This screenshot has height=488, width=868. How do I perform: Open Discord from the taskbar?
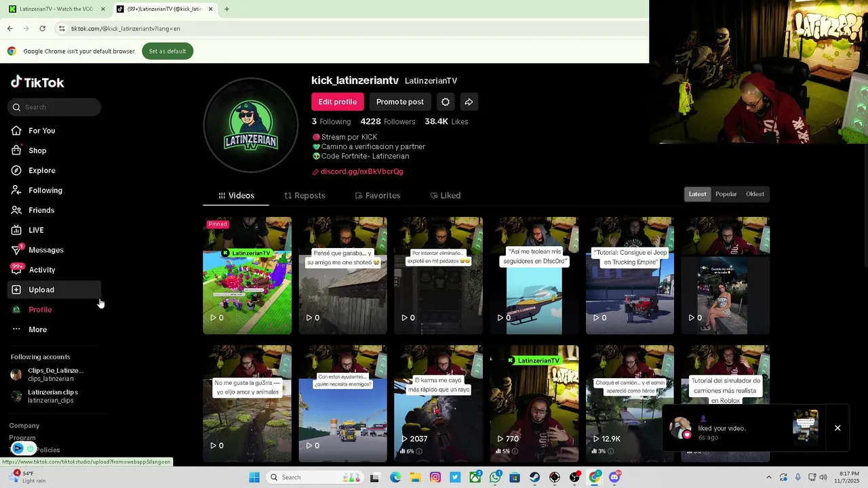(x=614, y=477)
